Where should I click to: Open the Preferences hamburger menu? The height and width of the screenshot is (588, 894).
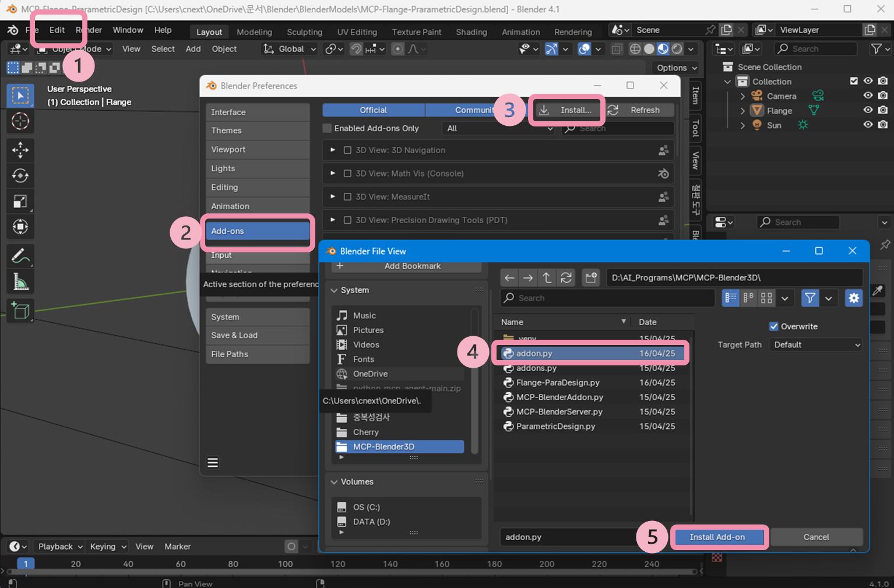213,463
